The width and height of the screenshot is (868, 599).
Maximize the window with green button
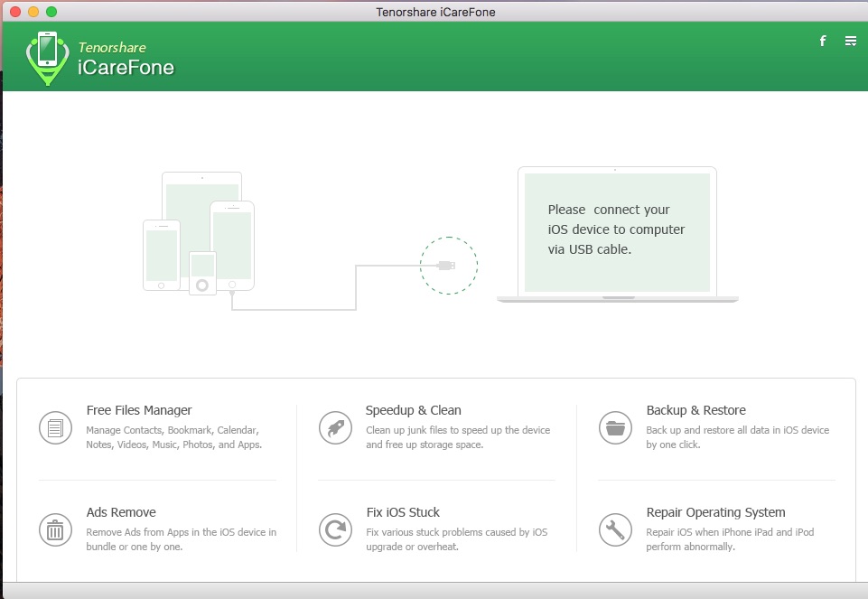pyautogui.click(x=51, y=12)
